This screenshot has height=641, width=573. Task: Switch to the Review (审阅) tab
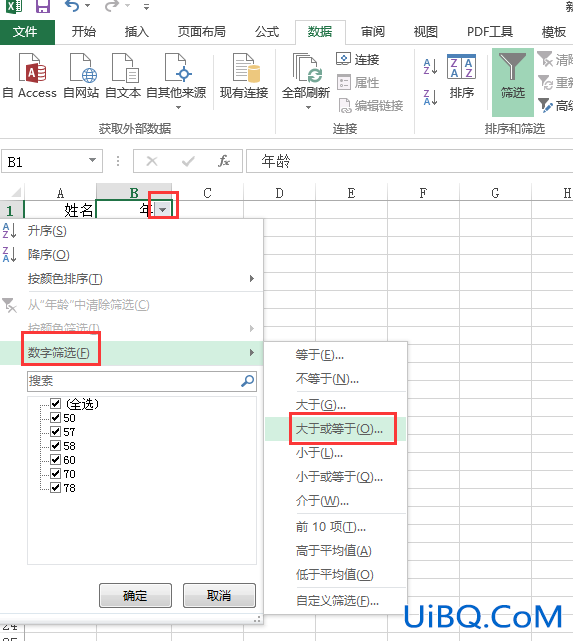point(373,32)
